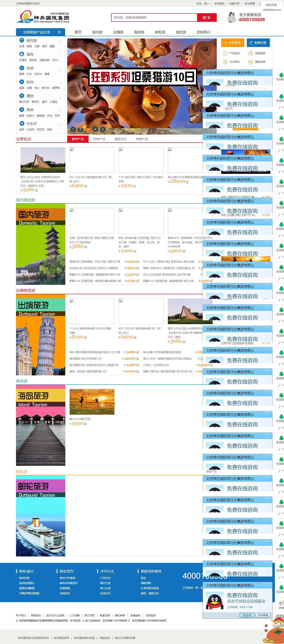The height and width of the screenshot is (644, 284).
Task: Click the 信息透明 magnifier icon
Action: pyautogui.click(x=250, y=53)
